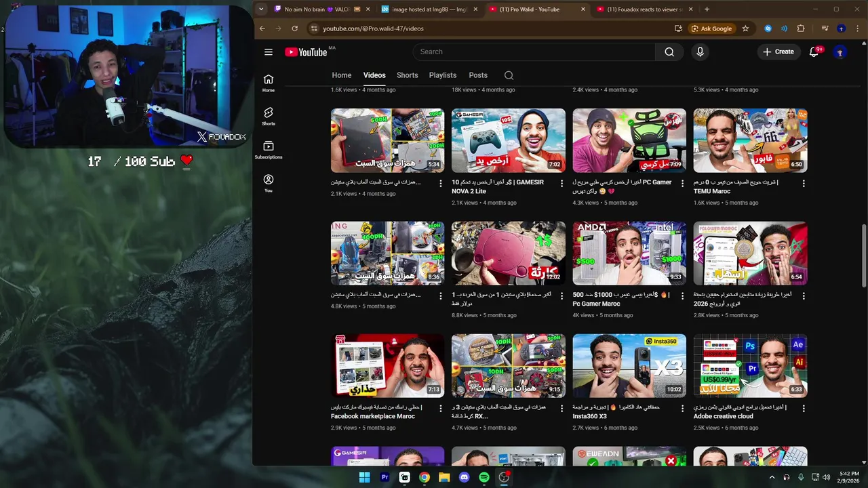Open the 12:02 pink PlayStation thumbnail
868x488 pixels.
(509, 253)
